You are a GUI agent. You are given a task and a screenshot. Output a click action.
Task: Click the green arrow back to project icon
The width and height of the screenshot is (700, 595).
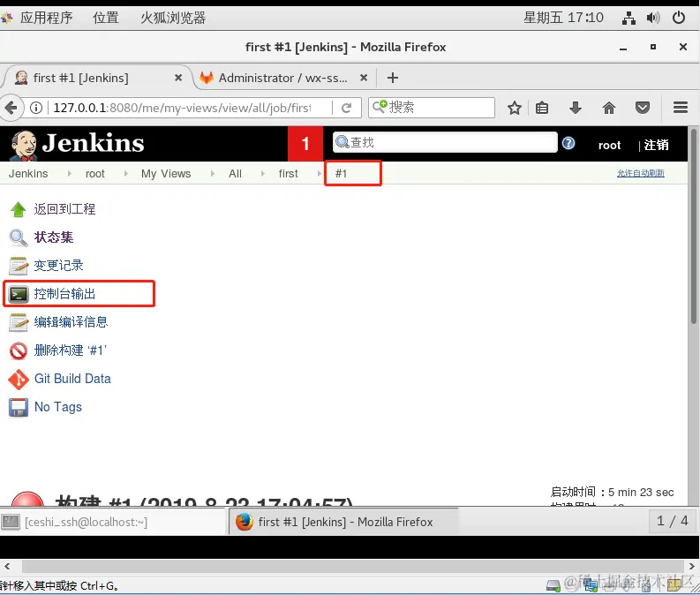[x=19, y=209]
